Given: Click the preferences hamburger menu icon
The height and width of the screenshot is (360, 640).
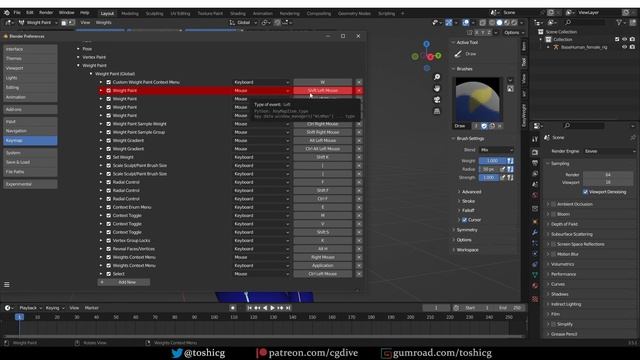Looking at the screenshot, I should pos(7,284).
